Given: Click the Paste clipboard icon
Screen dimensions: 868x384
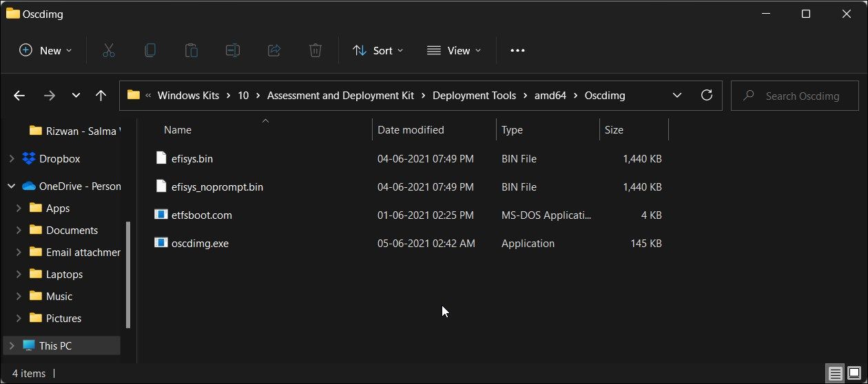Looking at the screenshot, I should coord(191,50).
